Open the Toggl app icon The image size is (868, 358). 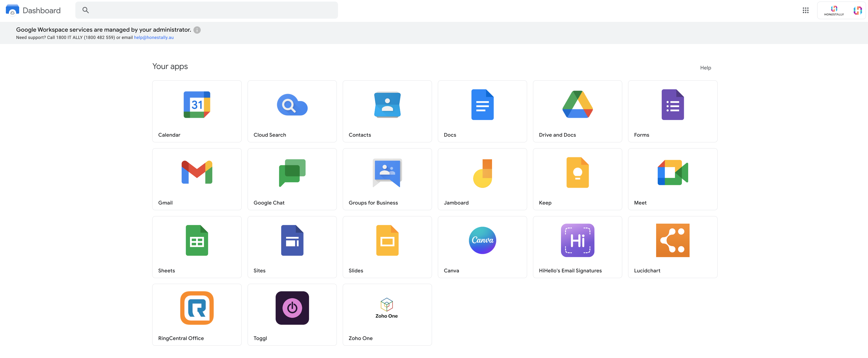[x=292, y=308]
